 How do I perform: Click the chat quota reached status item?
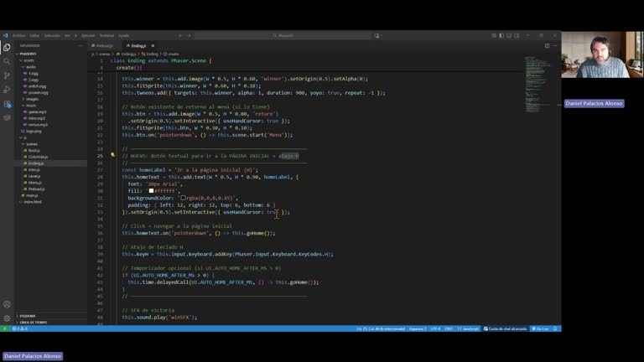point(505,328)
